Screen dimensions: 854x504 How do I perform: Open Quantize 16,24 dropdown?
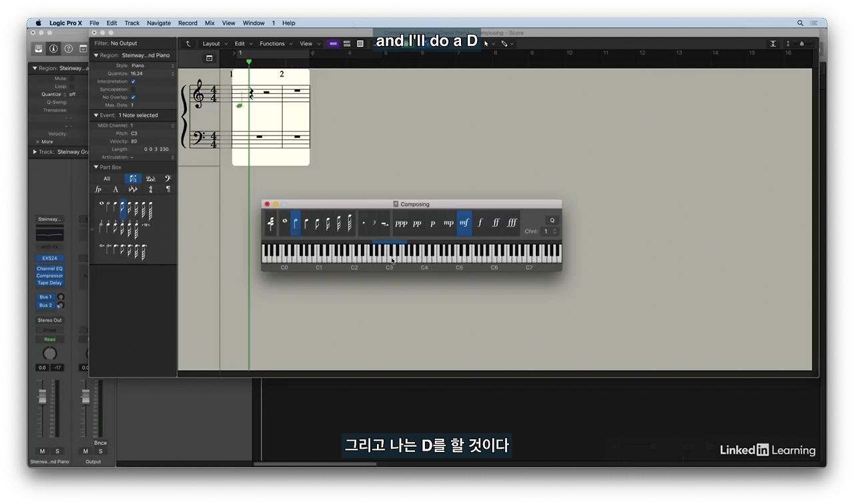coord(152,73)
